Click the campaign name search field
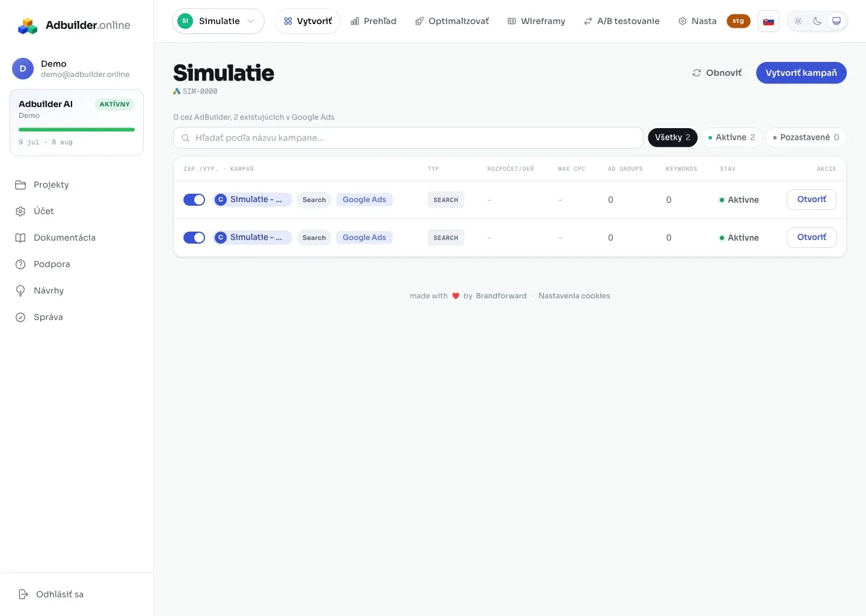This screenshot has width=866, height=616. (x=408, y=138)
